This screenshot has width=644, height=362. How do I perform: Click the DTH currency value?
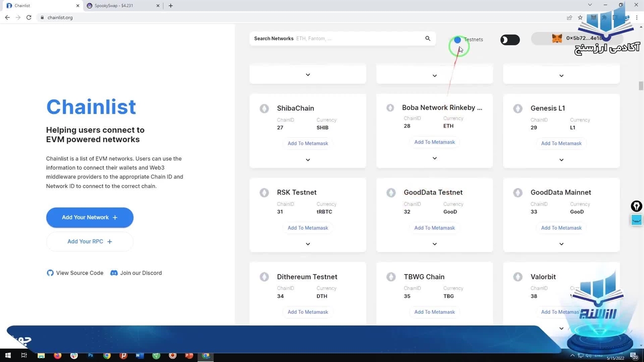321,296
